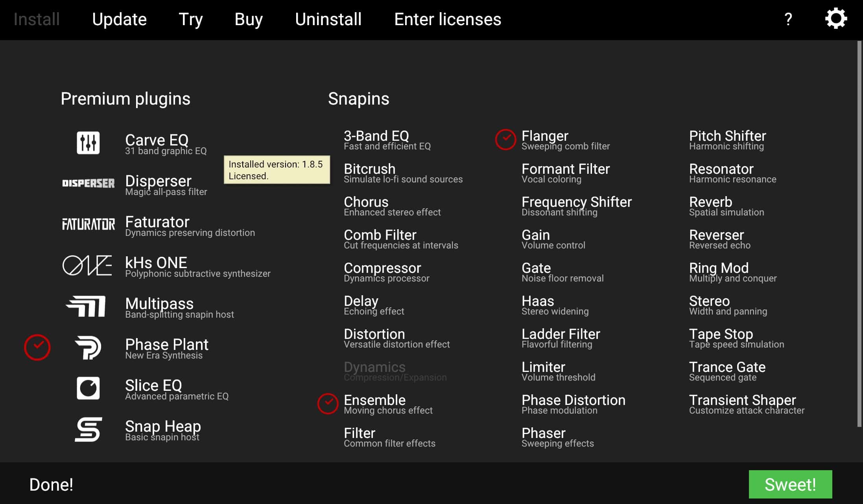
Task: Open the Buy tab
Action: coord(249,19)
